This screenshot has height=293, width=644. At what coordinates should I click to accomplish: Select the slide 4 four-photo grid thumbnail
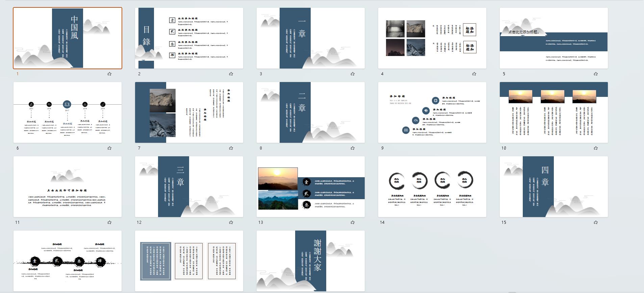(432, 38)
